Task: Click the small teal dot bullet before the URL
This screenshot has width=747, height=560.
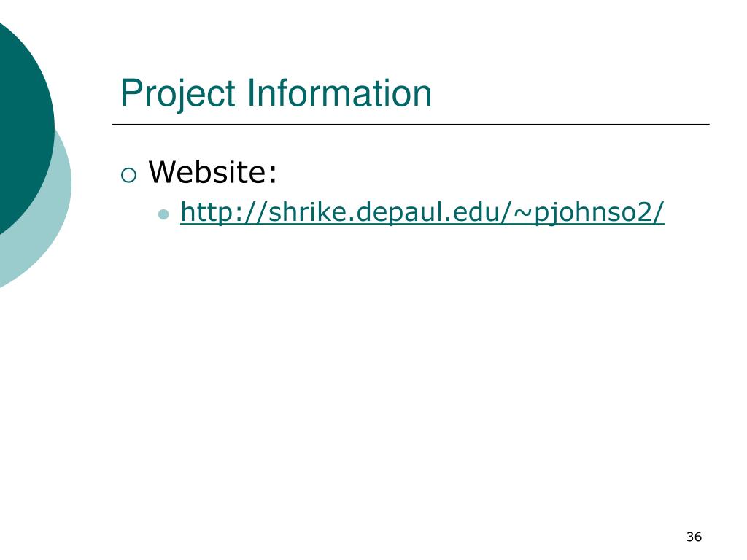Action: pos(163,214)
